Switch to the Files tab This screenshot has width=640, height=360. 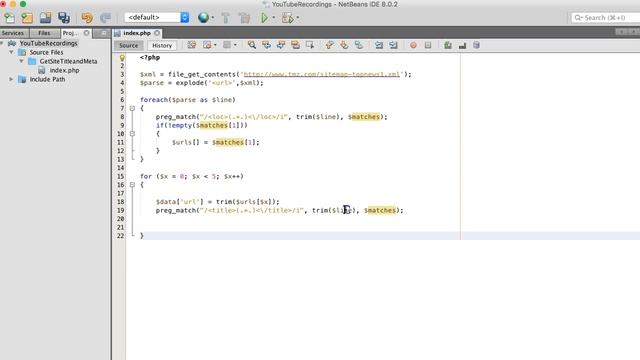point(44,33)
